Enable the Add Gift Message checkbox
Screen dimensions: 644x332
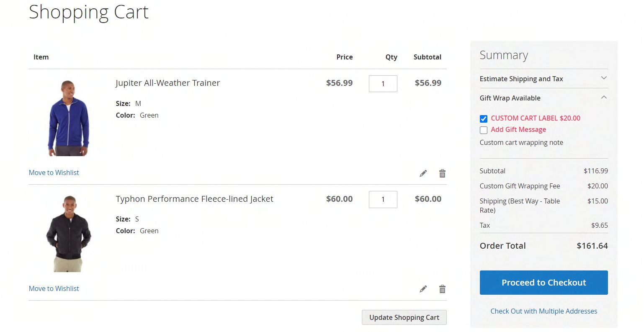(x=484, y=130)
